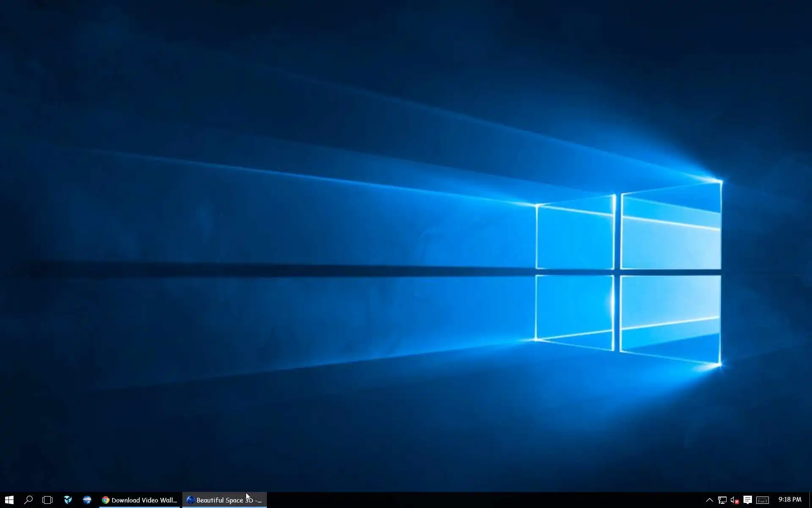This screenshot has width=812, height=508.
Task: Click upper-right pane of wallpaper Windows logo
Action: pos(671,237)
